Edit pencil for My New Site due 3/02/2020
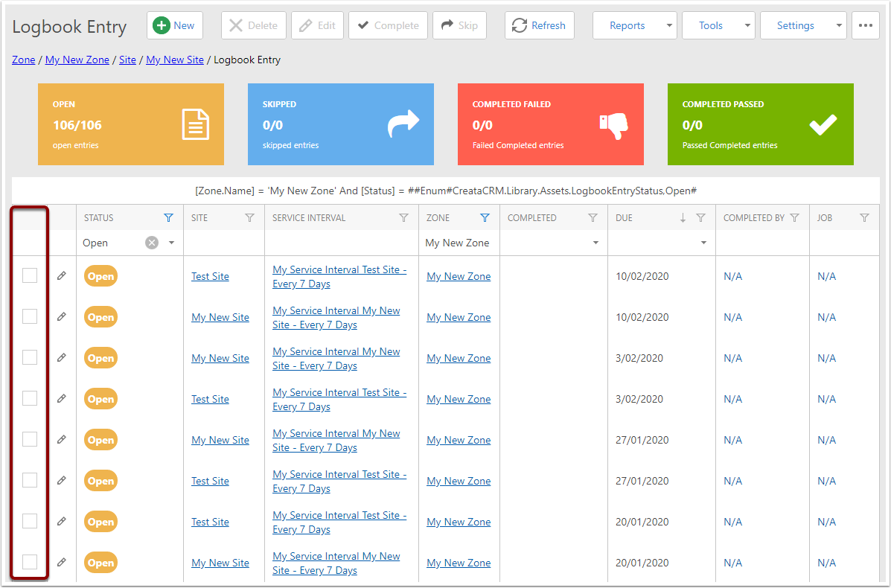The height and width of the screenshot is (588, 891). pos(61,357)
